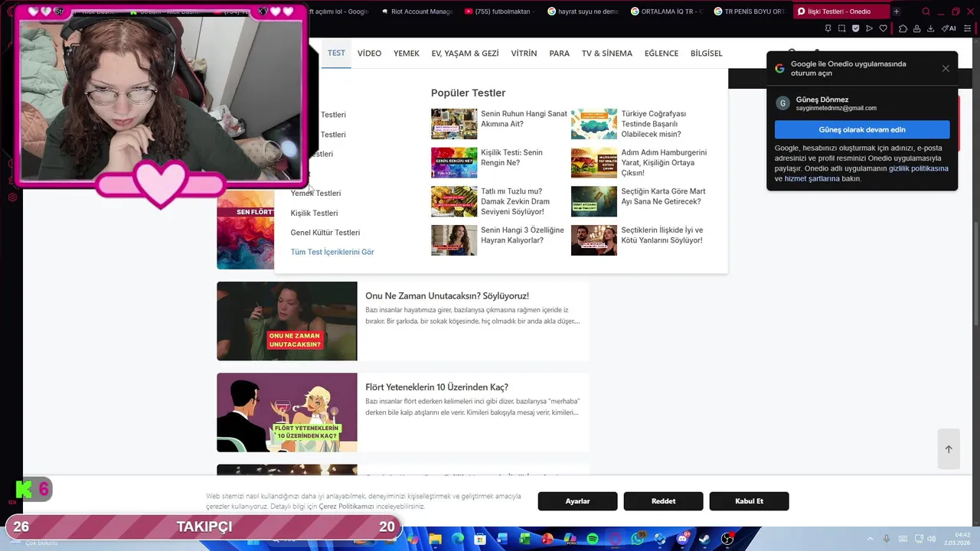Open the browser downloads icon
This screenshot has height=551, width=980.
click(930, 28)
